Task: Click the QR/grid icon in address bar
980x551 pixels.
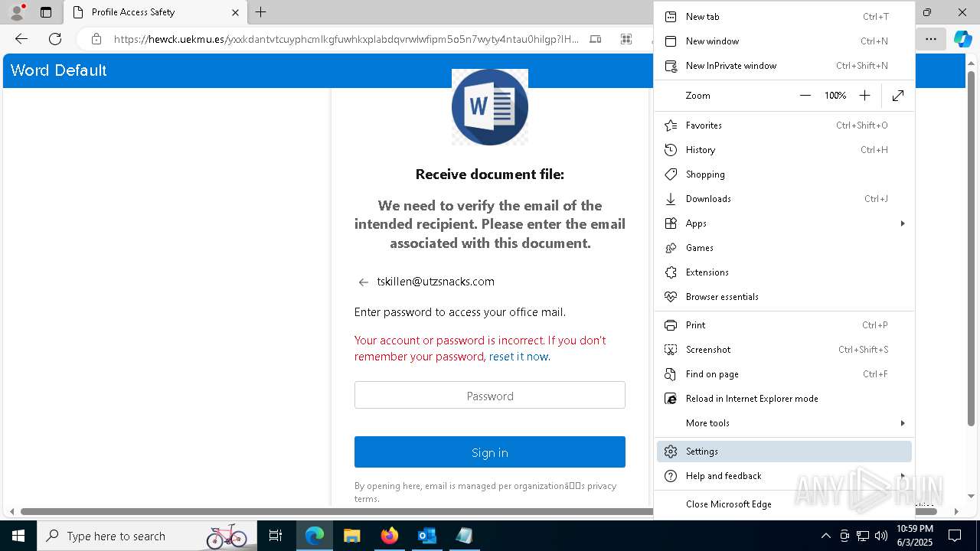Action: [x=626, y=39]
